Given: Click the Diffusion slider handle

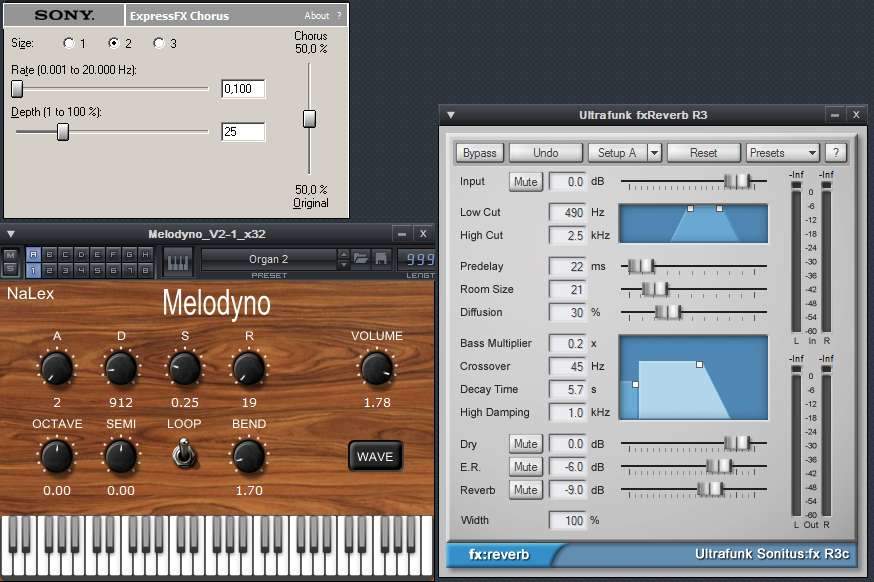Looking at the screenshot, I should pos(668,312).
